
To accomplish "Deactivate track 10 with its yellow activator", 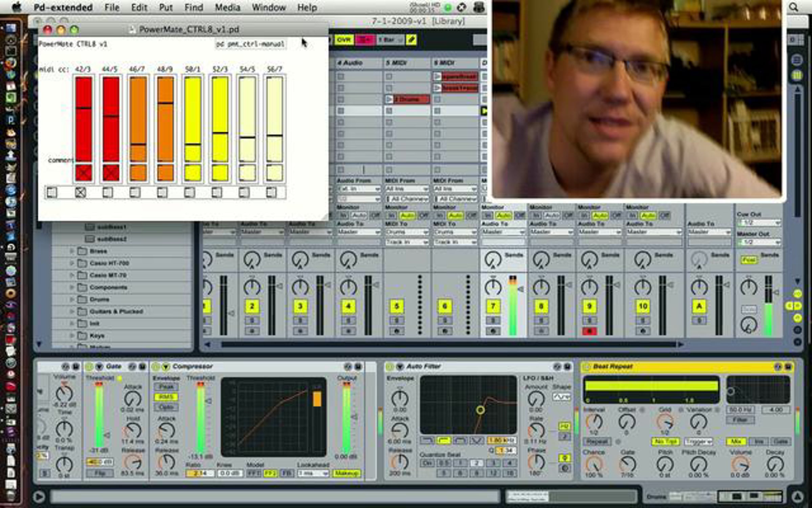I will [642, 306].
